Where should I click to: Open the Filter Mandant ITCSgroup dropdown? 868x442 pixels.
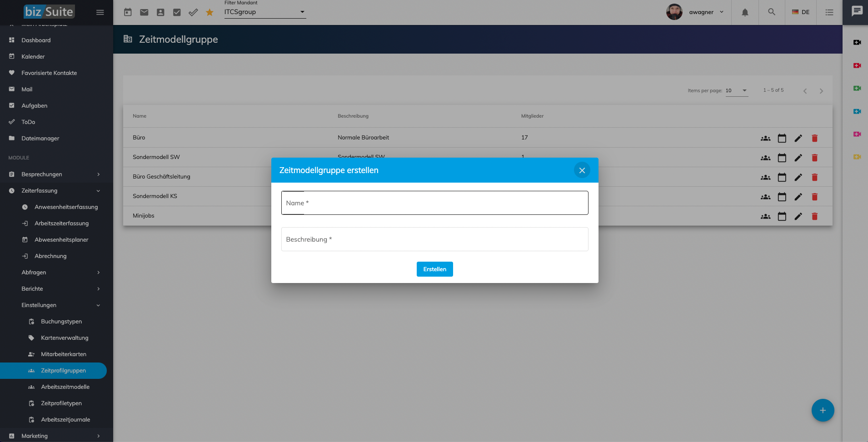pos(264,12)
